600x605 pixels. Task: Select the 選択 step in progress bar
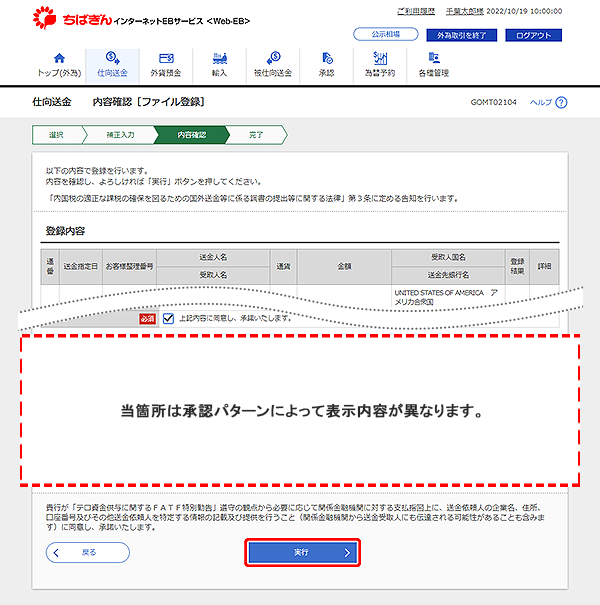58,134
